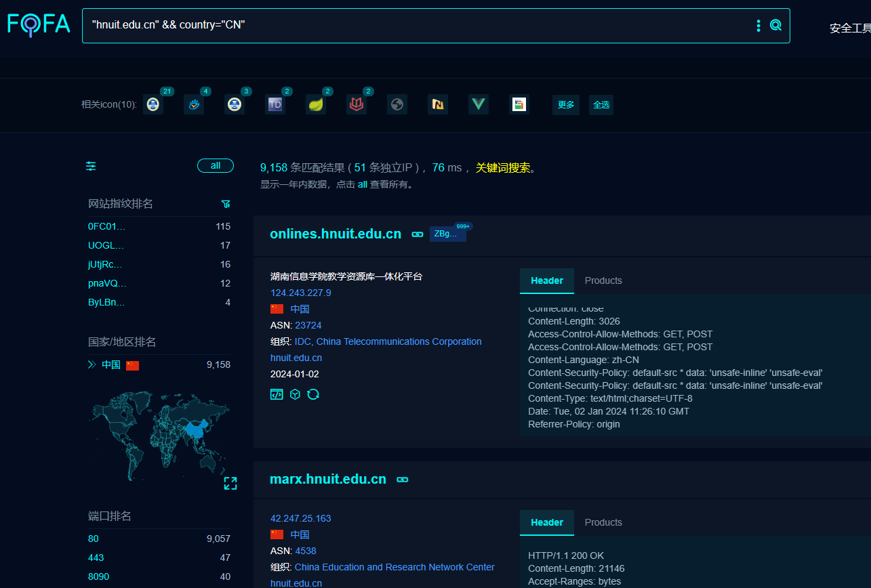Click the funnel icon beside 网站指纹排名
Screen dimensions: 871x588
tap(226, 204)
